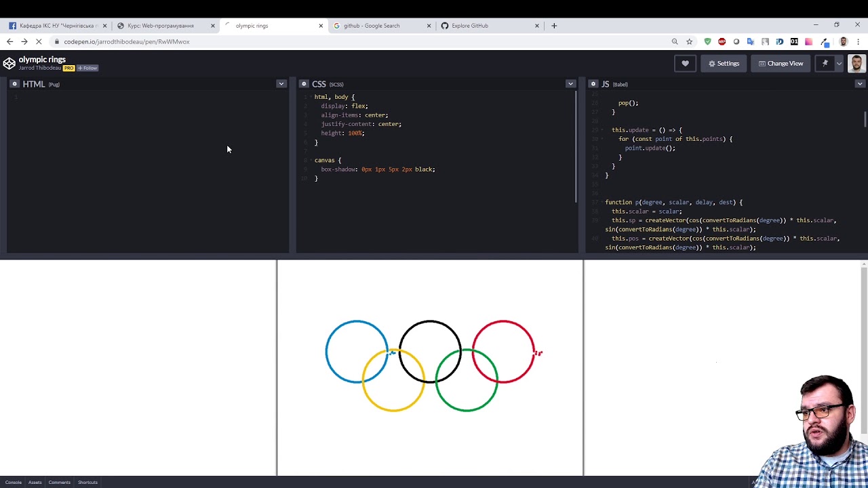This screenshot has width=868, height=488.
Task: Switch to the Facebook Кафедра ІКС tab
Action: click(x=57, y=26)
